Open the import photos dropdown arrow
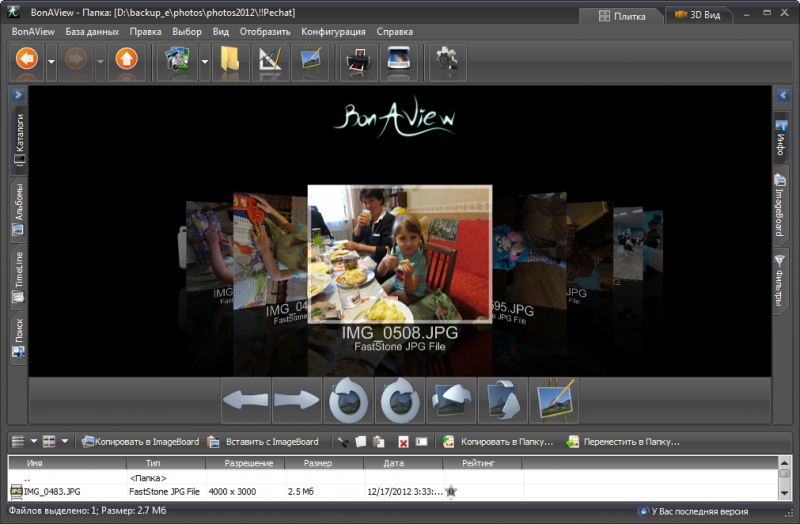This screenshot has height=524, width=800. click(x=205, y=62)
